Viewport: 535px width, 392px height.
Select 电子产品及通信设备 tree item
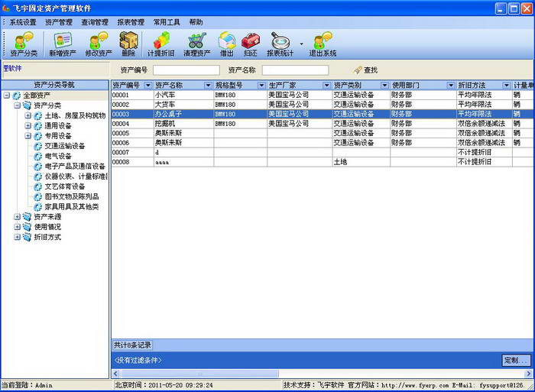75,166
